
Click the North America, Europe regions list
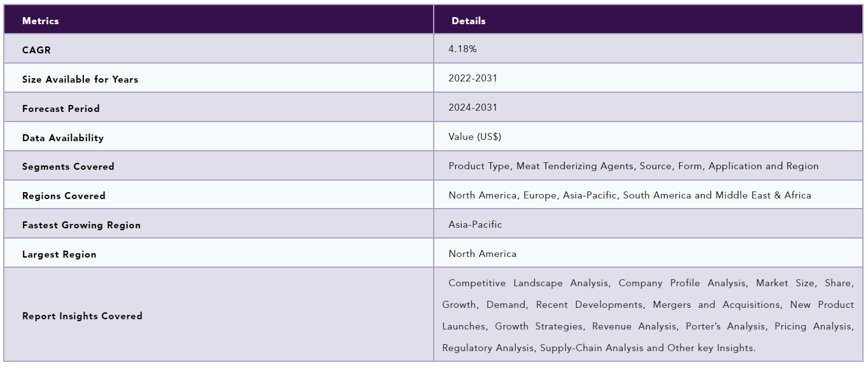point(630,195)
